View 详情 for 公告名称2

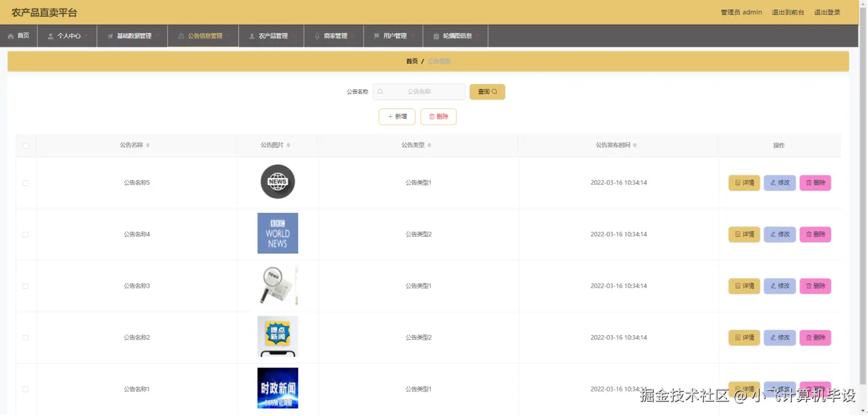click(x=744, y=337)
